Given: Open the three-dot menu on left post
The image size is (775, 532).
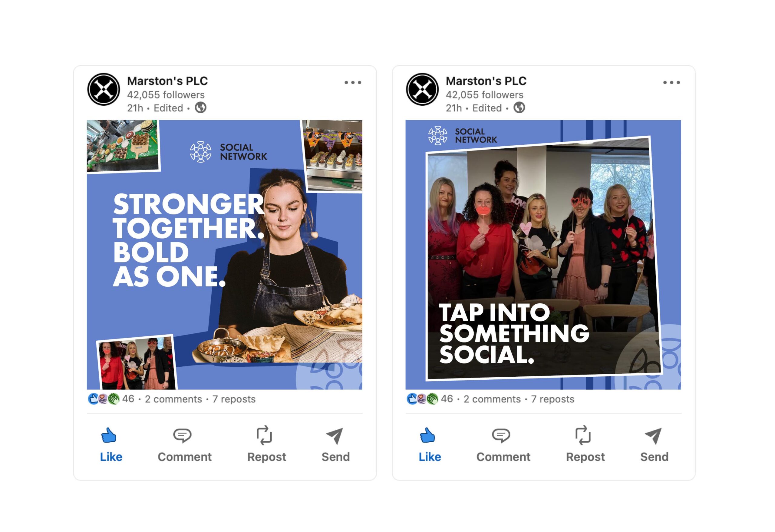Looking at the screenshot, I should pos(353,82).
